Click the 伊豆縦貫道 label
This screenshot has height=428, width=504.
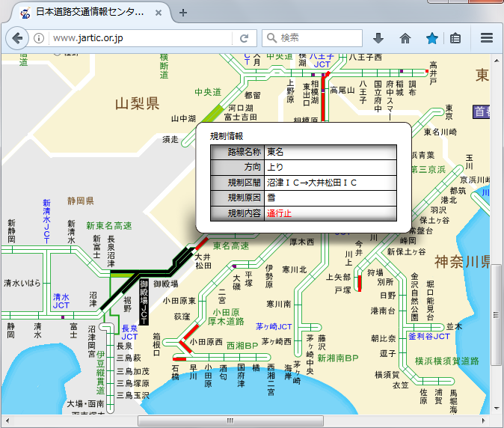[x=101, y=373]
